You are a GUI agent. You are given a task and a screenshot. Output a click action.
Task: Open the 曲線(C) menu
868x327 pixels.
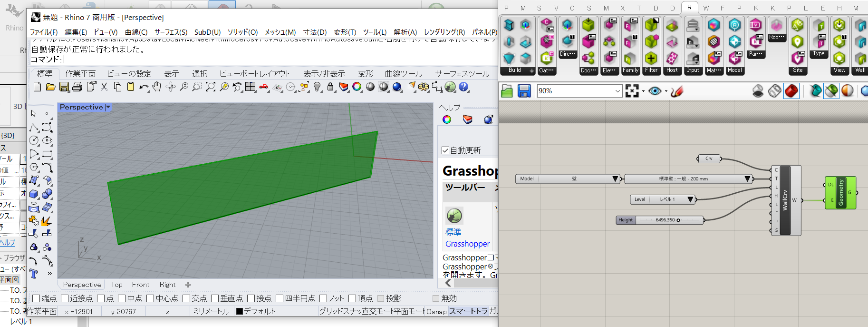point(136,32)
